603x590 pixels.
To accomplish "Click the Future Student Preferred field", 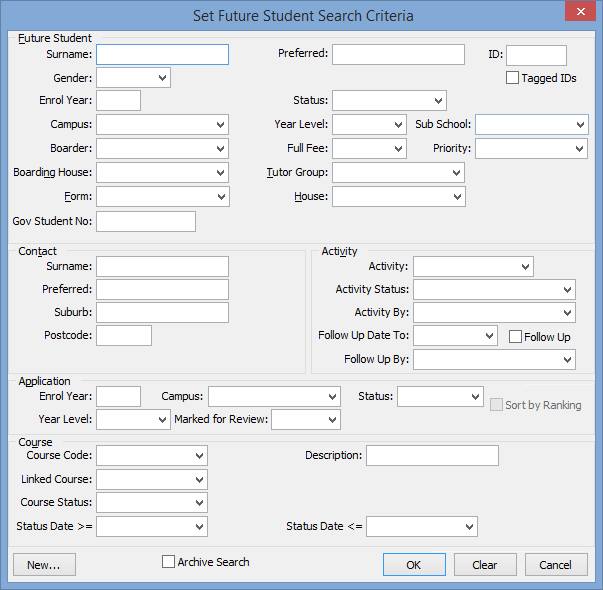I will point(398,55).
